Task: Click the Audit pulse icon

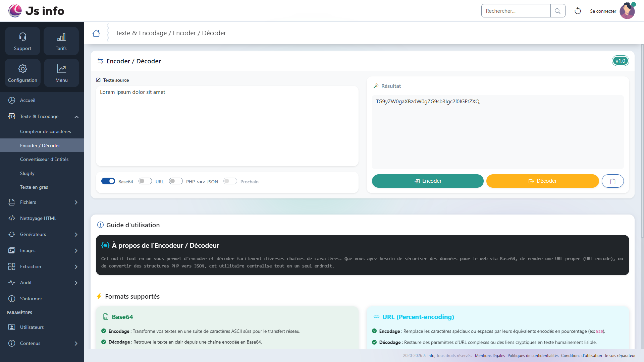Action: 12,283
